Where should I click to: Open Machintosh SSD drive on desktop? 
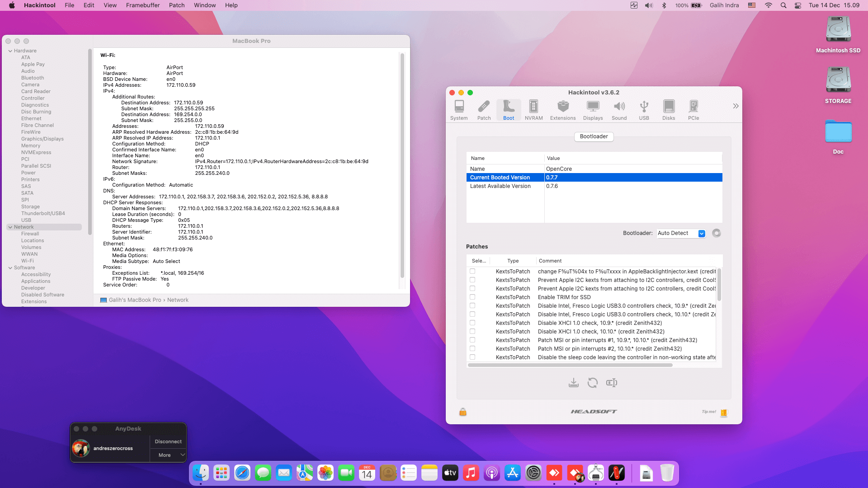pyautogui.click(x=838, y=34)
